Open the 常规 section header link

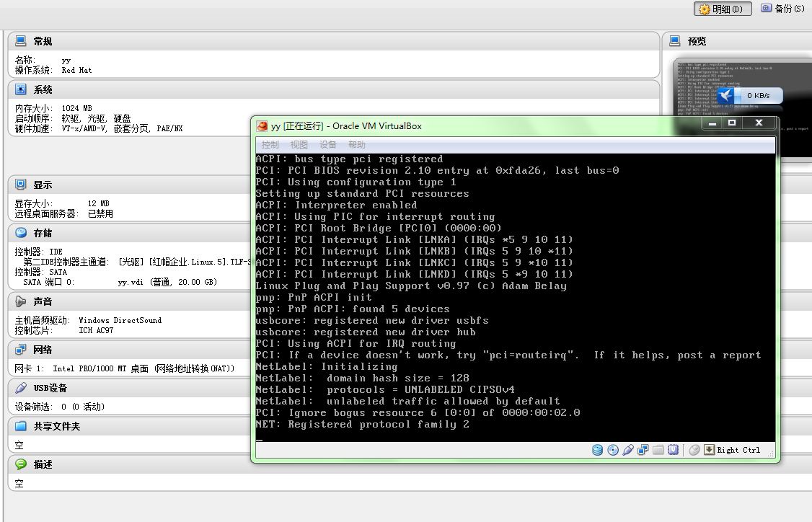click(x=43, y=41)
